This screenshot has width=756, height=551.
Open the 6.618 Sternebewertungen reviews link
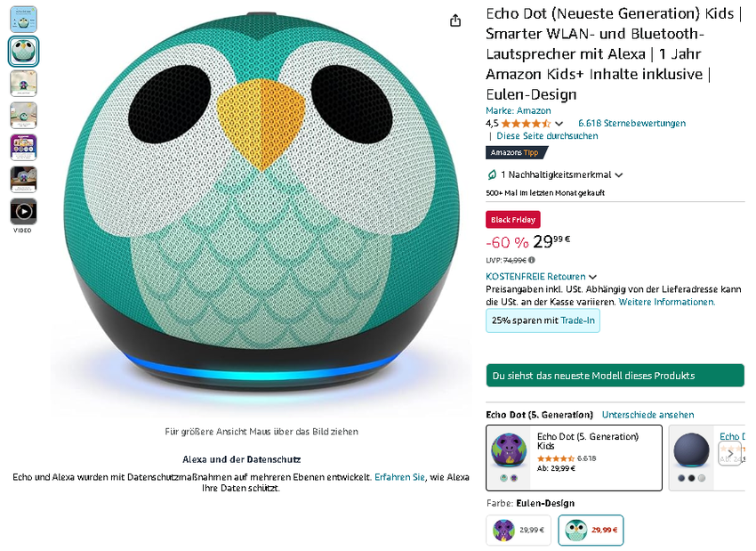point(631,124)
